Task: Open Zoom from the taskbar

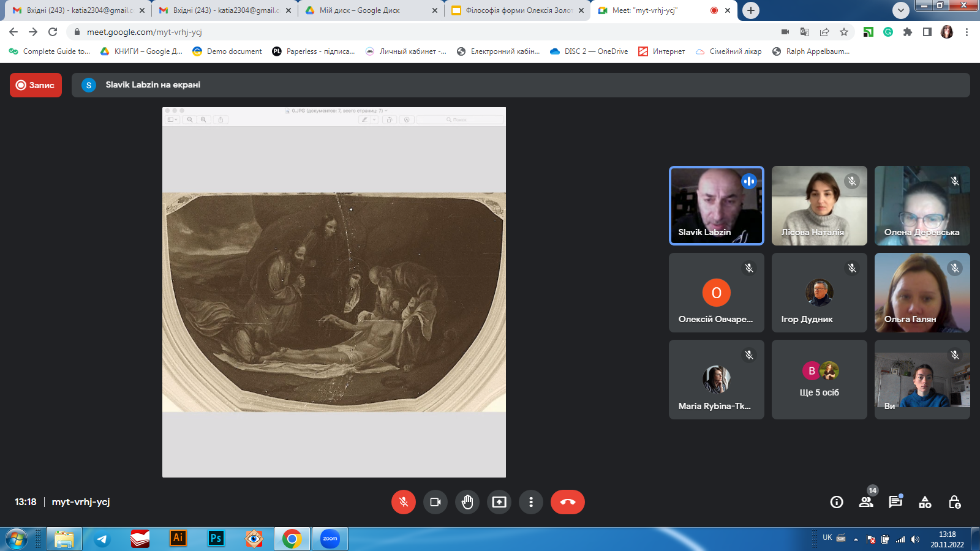Action: (330, 539)
